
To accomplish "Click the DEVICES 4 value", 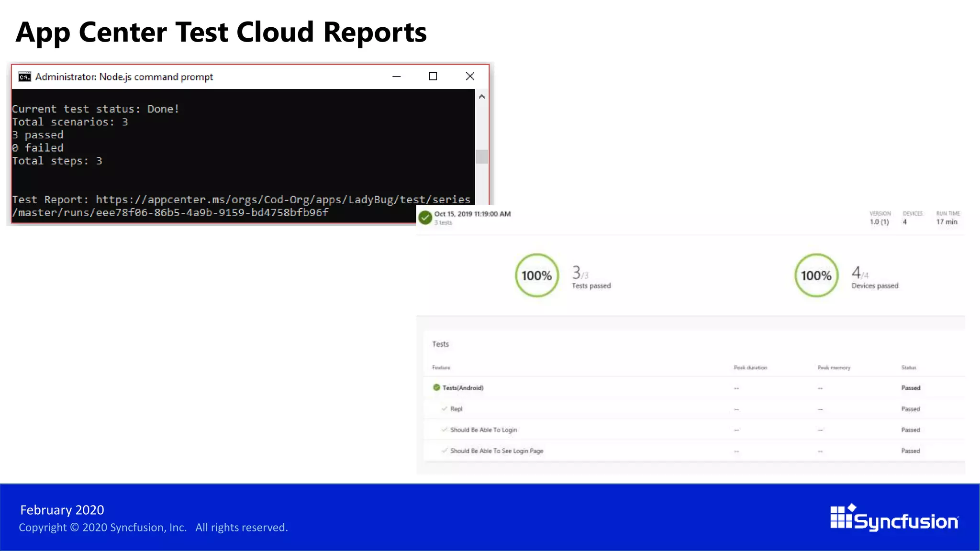I will (x=905, y=222).
